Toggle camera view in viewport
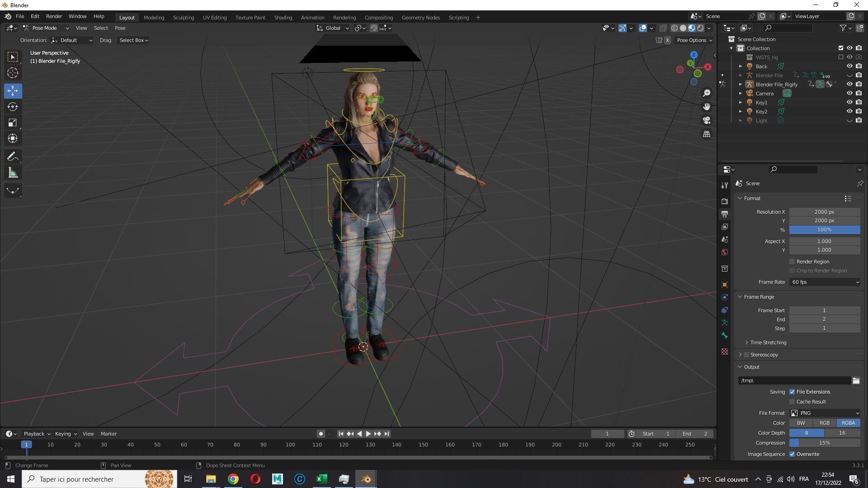 coord(707,120)
